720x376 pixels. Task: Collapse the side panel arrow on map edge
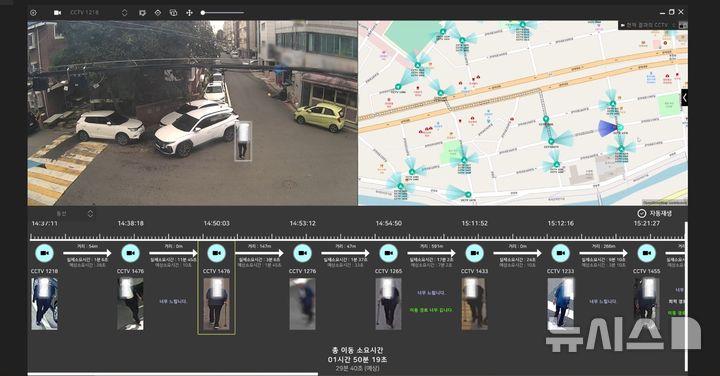tap(685, 97)
